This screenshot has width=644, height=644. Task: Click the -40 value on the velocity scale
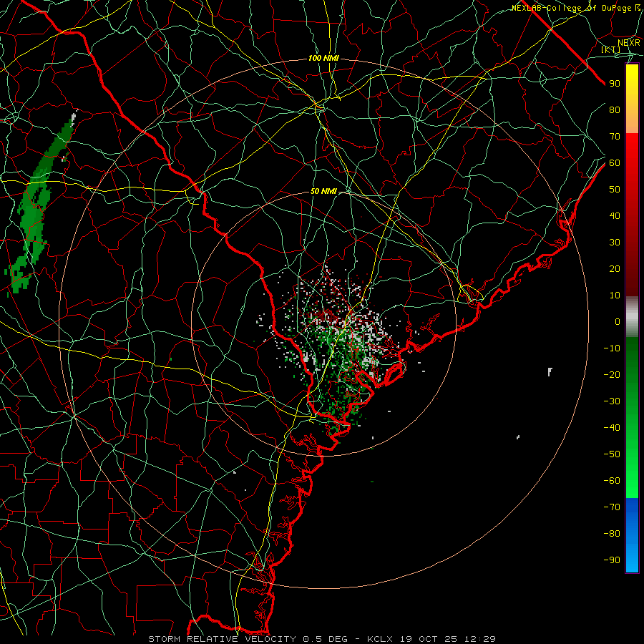612,428
